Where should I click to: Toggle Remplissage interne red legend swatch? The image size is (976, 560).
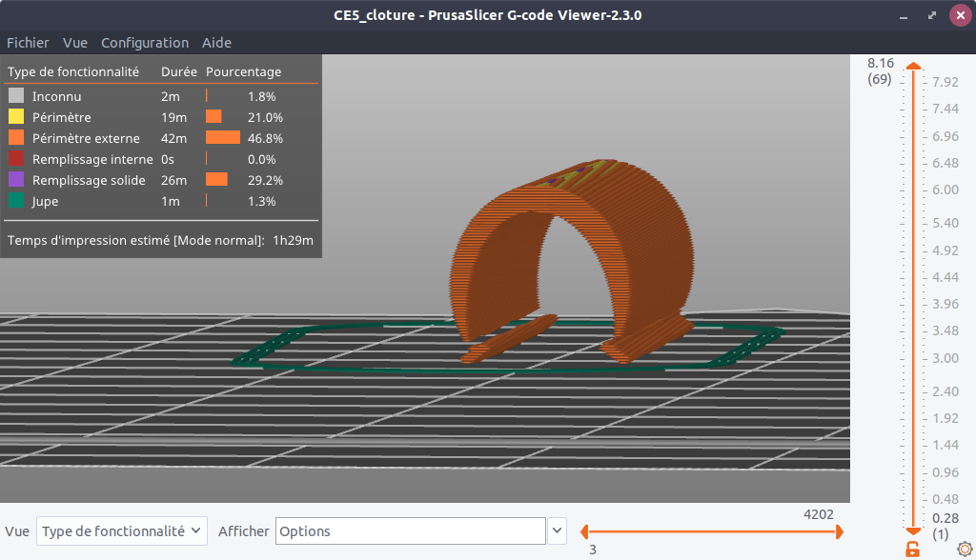tap(16, 159)
